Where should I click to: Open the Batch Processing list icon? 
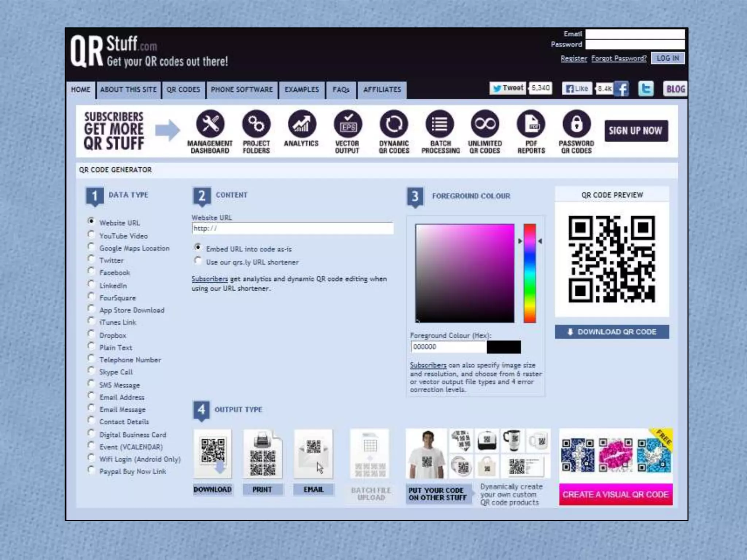coord(440,124)
